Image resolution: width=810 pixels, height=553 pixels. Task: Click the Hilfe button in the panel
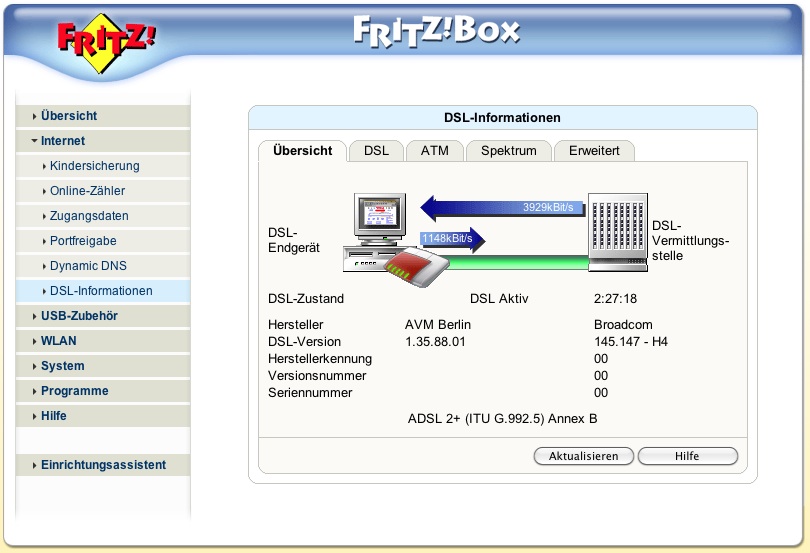click(x=688, y=456)
